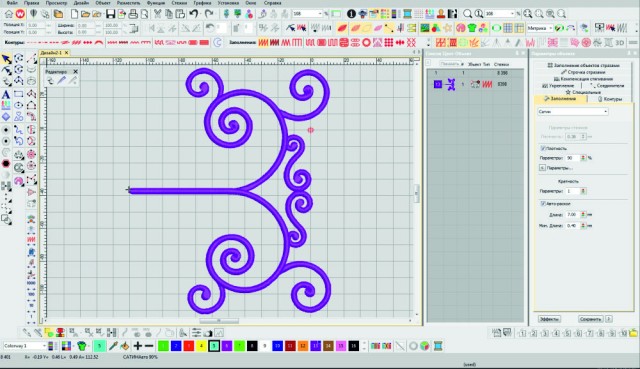640x369 pixels.
Task: Choose the red ring fill stitch icon
Action: 366,42
